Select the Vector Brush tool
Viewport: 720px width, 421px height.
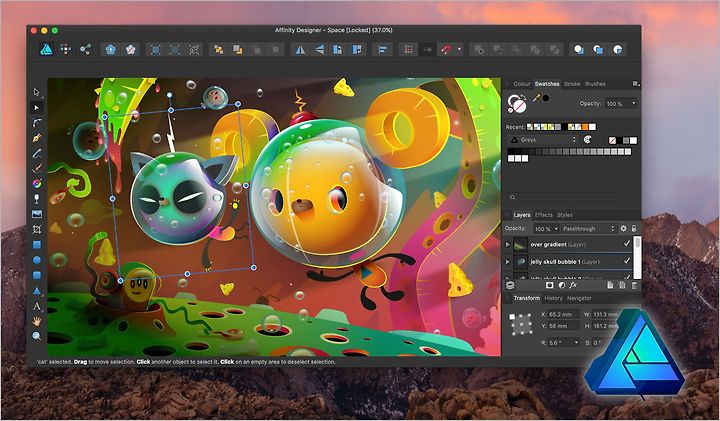37,168
